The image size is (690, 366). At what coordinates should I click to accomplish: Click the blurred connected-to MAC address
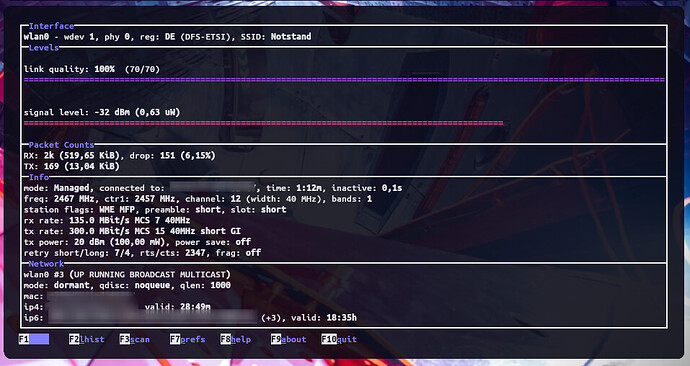click(x=213, y=188)
